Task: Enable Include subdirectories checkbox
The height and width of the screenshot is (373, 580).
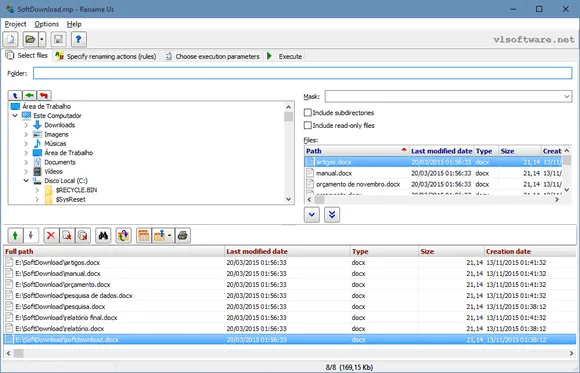Action: click(308, 112)
